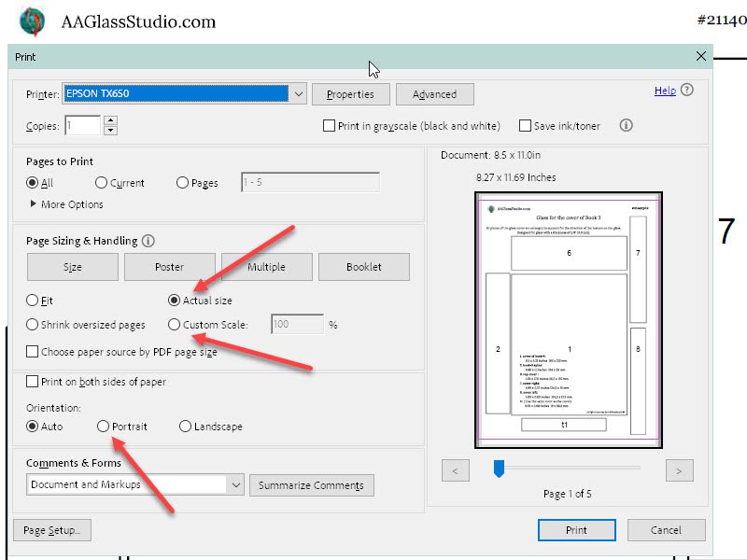The image size is (747, 560).
Task: Switch to Booklet sizing mode
Action: click(x=363, y=267)
